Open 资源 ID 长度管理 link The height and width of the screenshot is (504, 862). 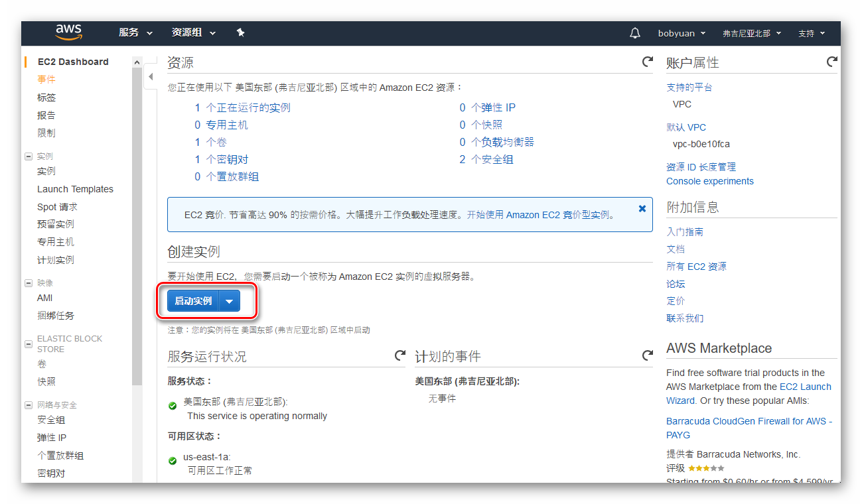click(x=701, y=167)
